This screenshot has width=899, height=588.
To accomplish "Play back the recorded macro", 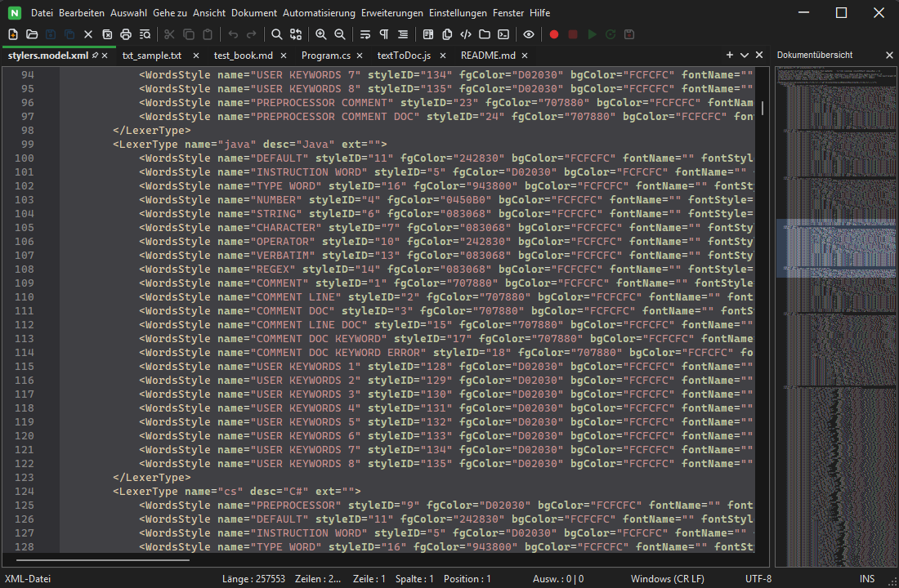I will pyautogui.click(x=592, y=34).
